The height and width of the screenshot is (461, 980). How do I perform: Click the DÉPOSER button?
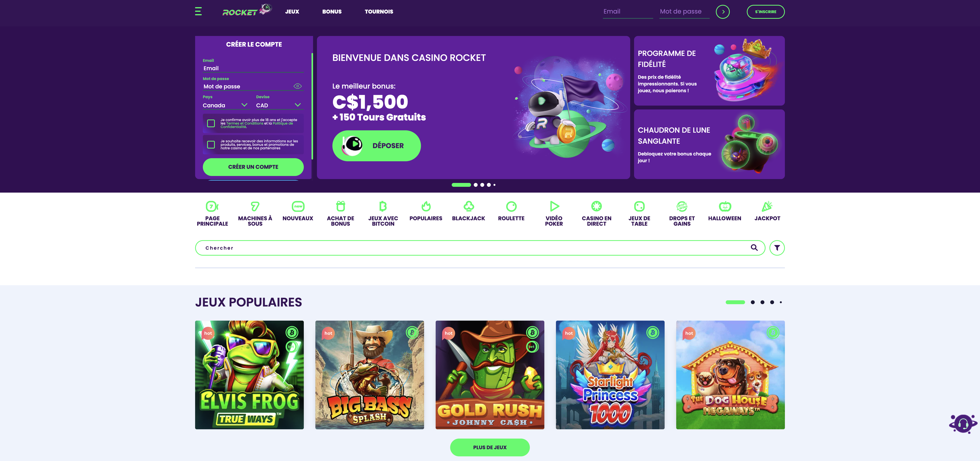[376, 146]
